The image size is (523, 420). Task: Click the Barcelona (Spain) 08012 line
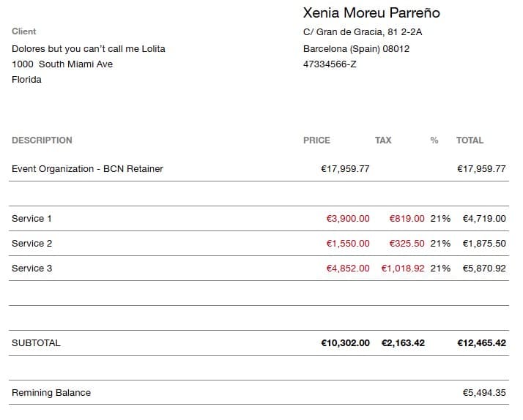click(x=356, y=49)
